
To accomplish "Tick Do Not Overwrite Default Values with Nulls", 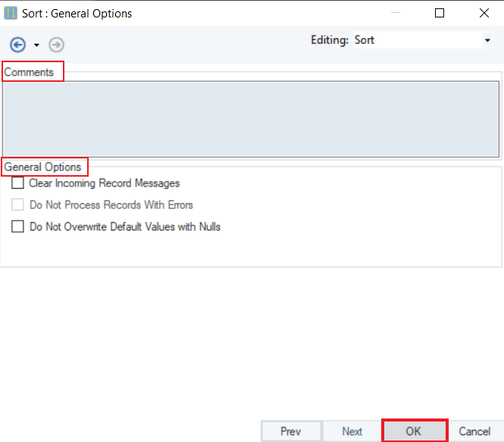I will pyautogui.click(x=17, y=226).
